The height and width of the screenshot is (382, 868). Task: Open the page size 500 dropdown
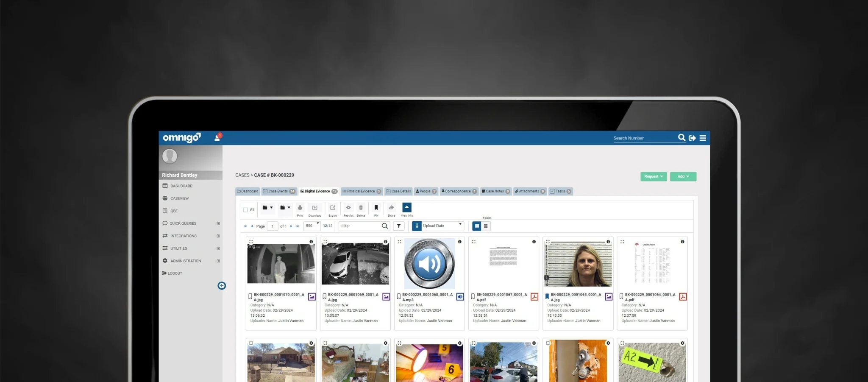[312, 226]
